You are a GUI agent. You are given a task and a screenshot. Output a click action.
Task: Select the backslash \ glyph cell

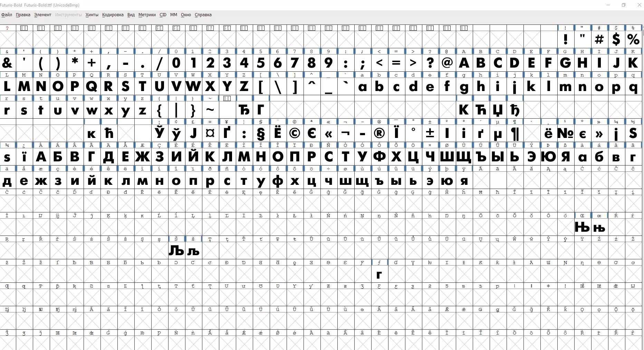pos(278,86)
